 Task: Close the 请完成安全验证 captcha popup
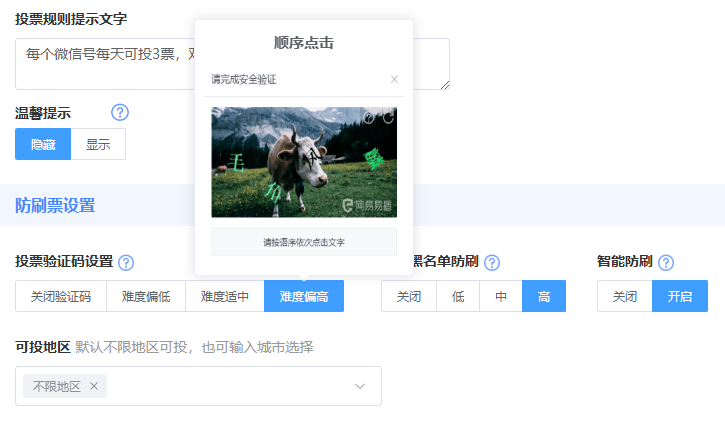[x=394, y=79]
